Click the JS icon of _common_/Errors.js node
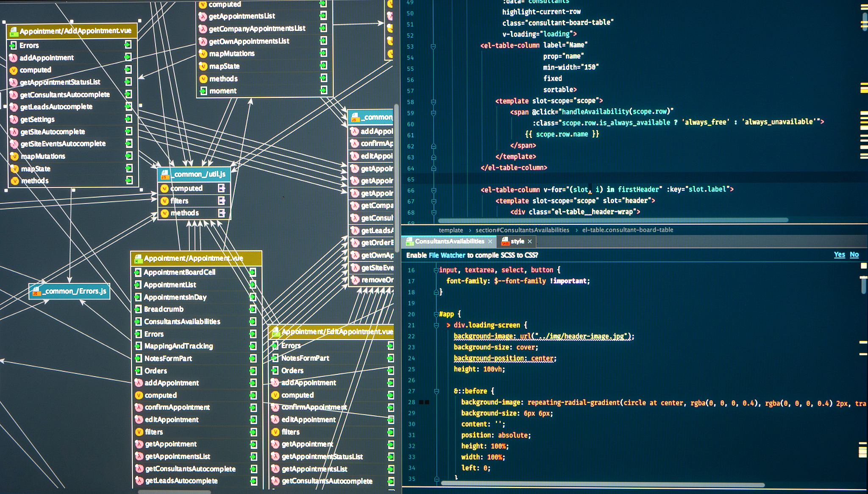The width and height of the screenshot is (868, 494). coord(36,291)
